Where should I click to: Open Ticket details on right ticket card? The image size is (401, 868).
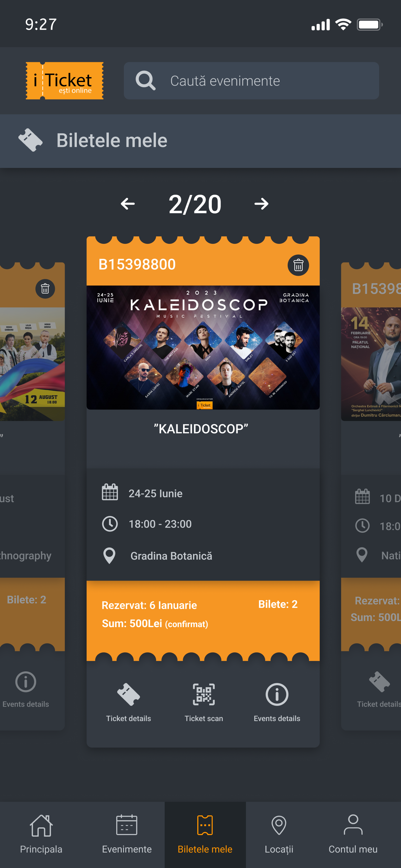379,689
